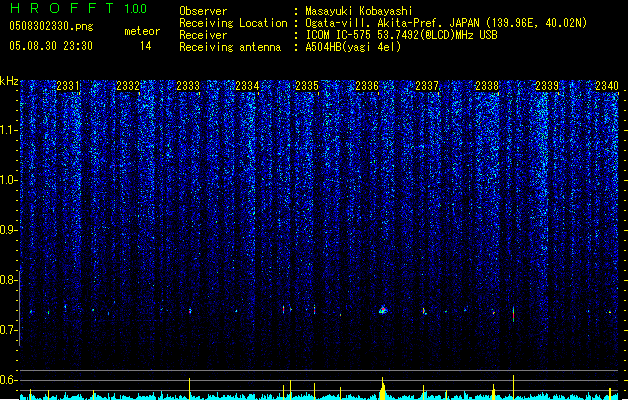Click the 2340 time marker
The image size is (629, 400).
point(607,86)
